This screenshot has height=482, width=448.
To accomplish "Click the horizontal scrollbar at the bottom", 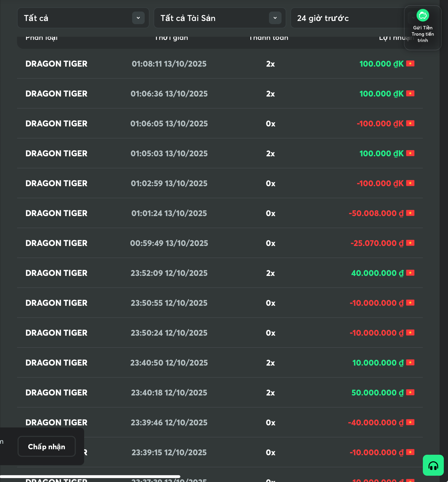I will click(90, 476).
